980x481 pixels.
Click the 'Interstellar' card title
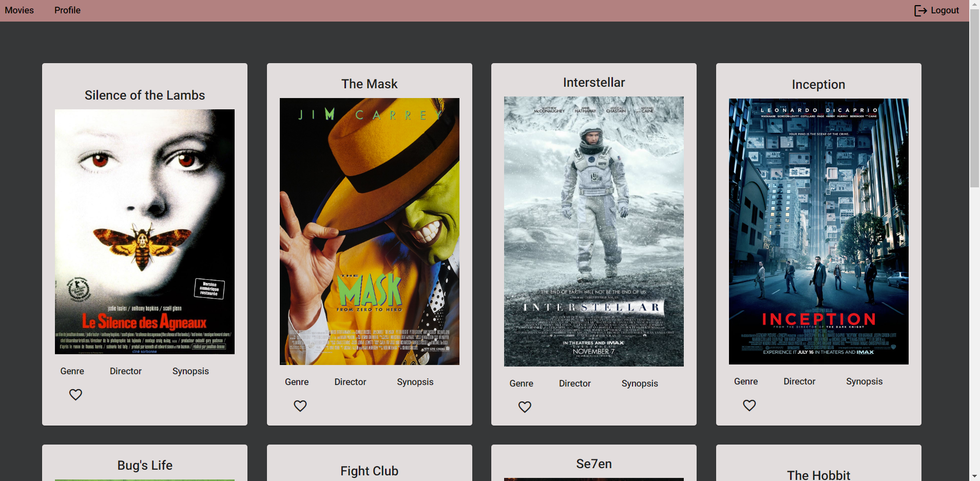coord(594,83)
